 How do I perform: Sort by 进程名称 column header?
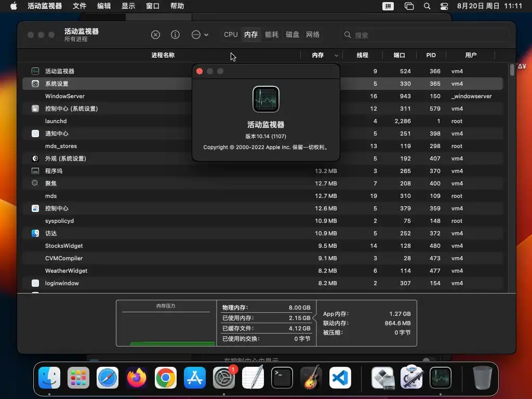[x=163, y=55]
